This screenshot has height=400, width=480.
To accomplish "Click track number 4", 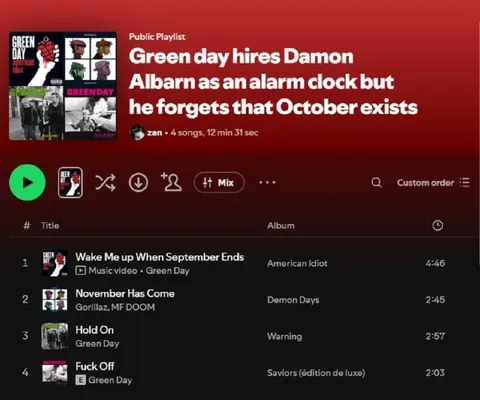I will (25, 372).
